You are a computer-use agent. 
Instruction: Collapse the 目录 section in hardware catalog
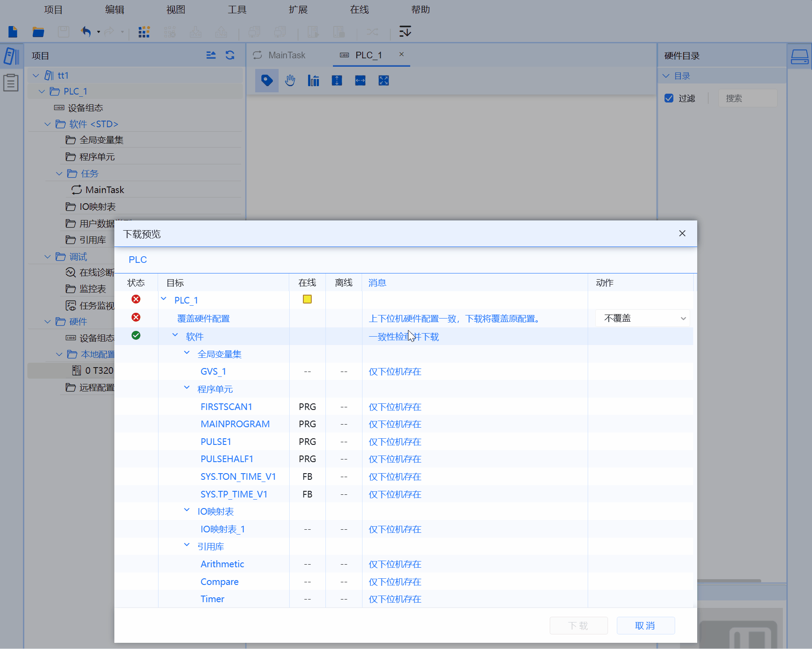point(666,76)
